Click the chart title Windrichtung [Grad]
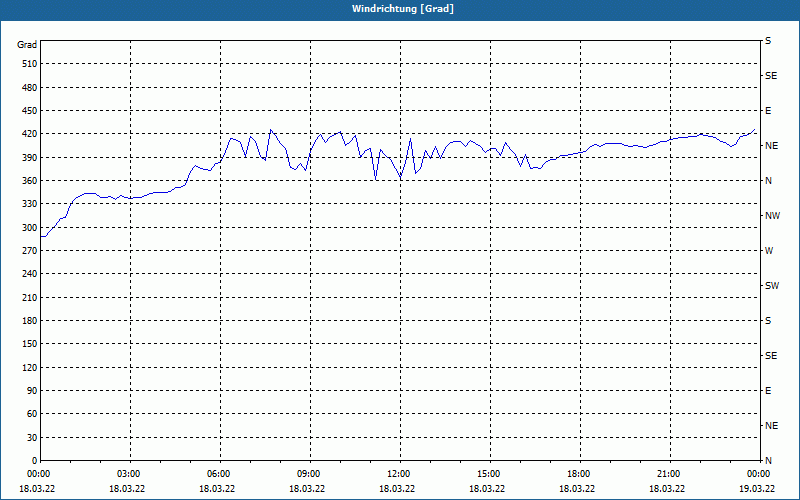800x500 pixels. point(403,9)
